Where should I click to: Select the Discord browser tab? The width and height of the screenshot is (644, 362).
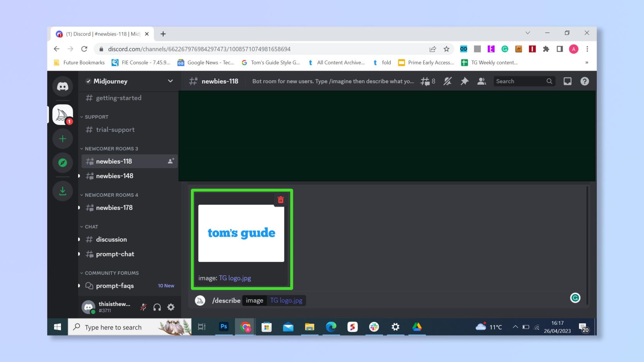point(102,34)
